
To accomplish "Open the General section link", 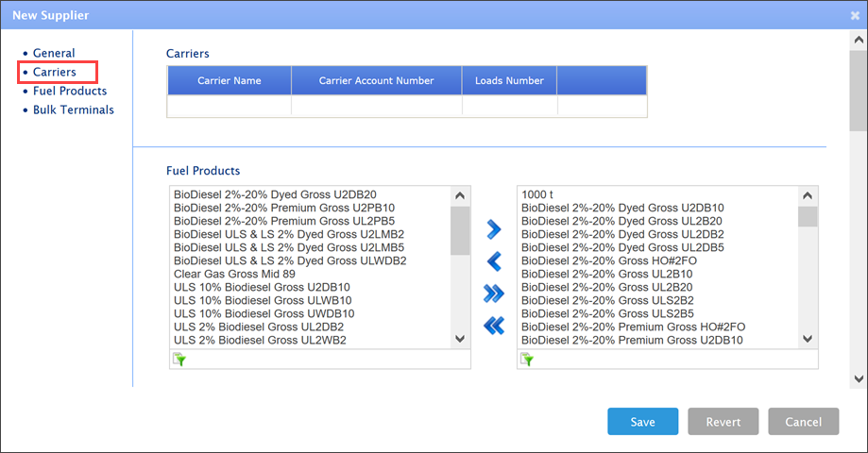I will pyautogui.click(x=54, y=53).
